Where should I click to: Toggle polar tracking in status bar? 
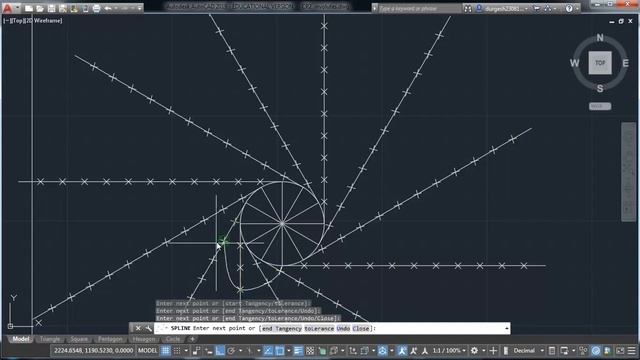click(x=231, y=351)
